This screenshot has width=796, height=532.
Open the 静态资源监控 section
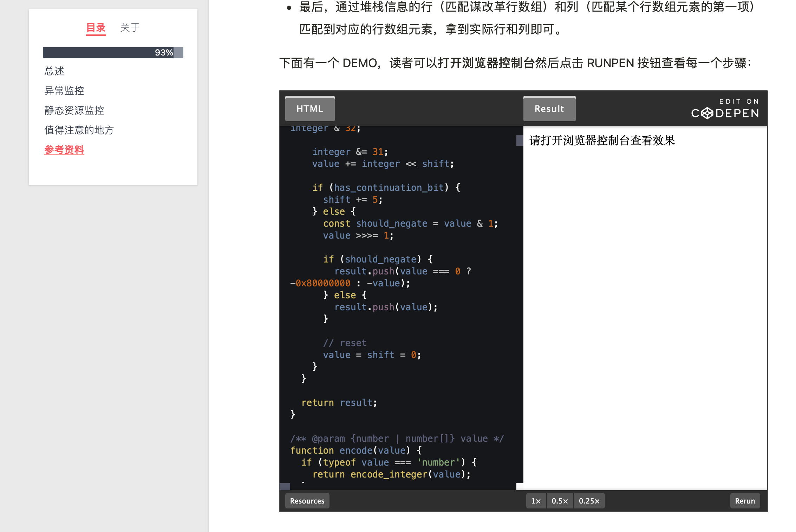74,110
